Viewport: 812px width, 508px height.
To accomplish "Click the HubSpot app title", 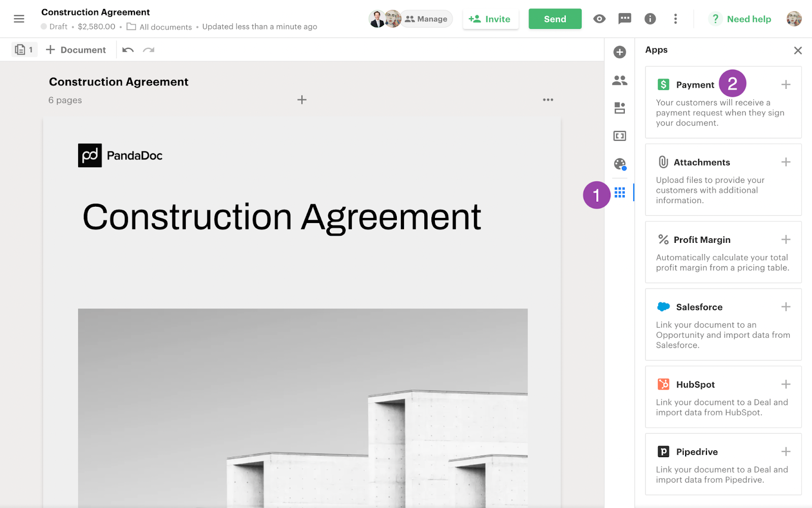I will pos(695,385).
